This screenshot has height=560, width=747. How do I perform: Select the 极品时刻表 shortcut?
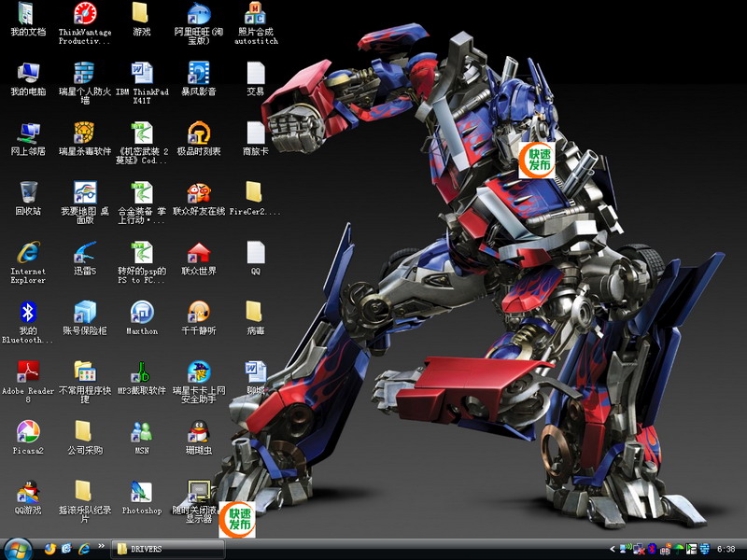(x=199, y=139)
